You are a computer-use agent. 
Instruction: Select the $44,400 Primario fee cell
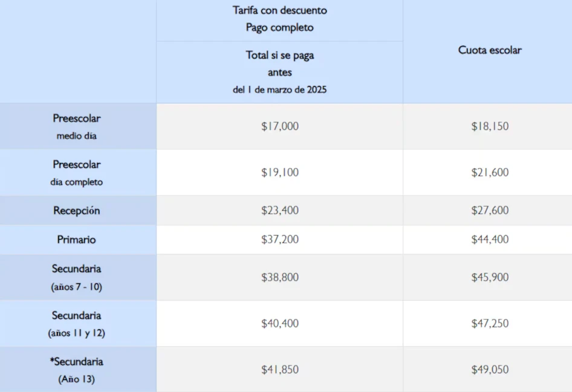490,240
